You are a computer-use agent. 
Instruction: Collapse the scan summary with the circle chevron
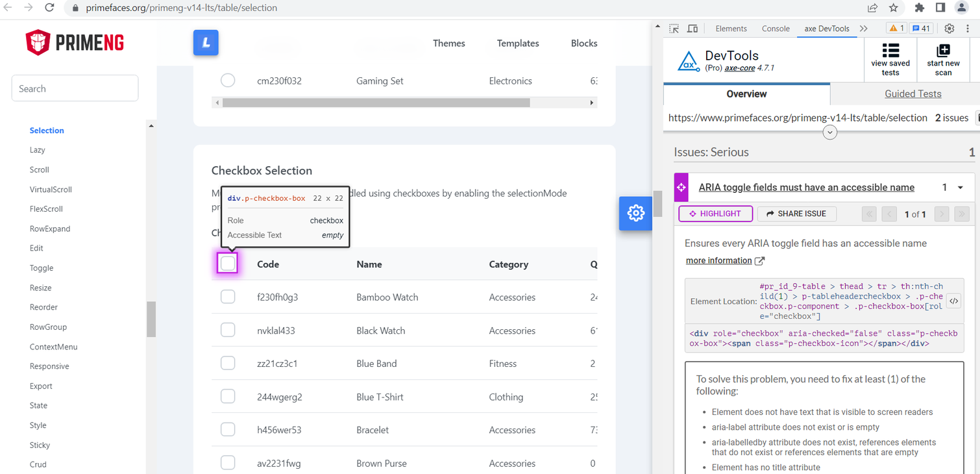[829, 132]
